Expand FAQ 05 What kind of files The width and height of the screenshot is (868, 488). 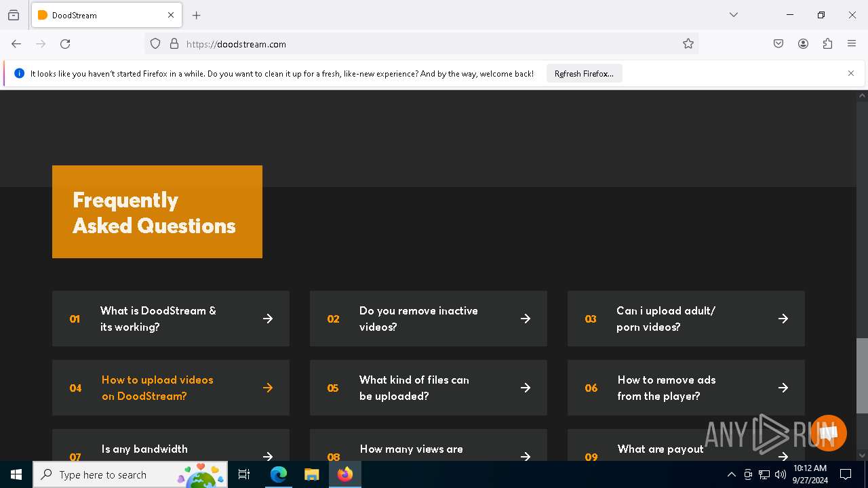(x=429, y=388)
